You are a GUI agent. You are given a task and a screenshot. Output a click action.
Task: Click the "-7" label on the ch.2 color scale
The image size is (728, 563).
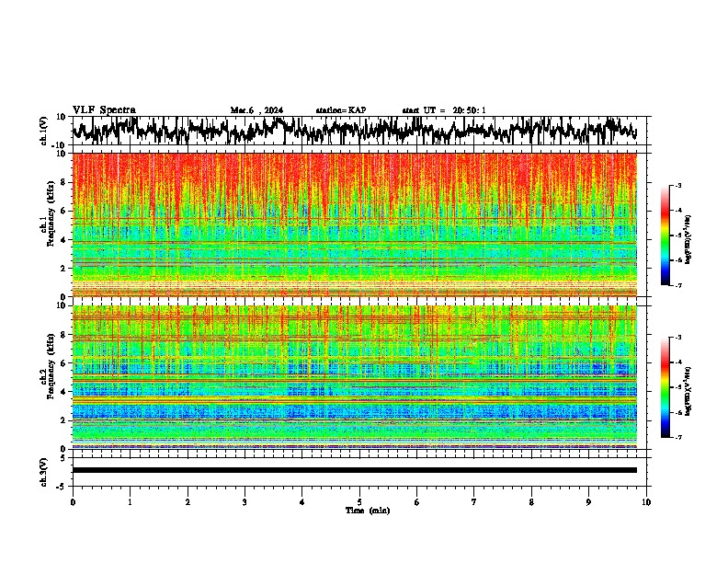click(678, 437)
